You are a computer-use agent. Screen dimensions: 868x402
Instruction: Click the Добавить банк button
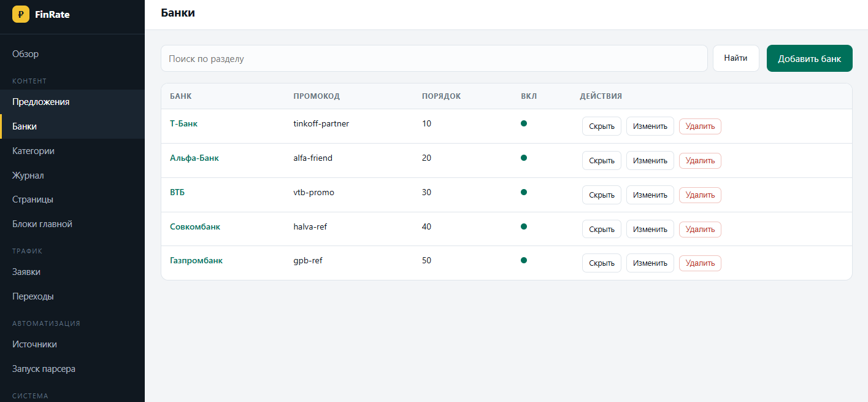(x=810, y=58)
